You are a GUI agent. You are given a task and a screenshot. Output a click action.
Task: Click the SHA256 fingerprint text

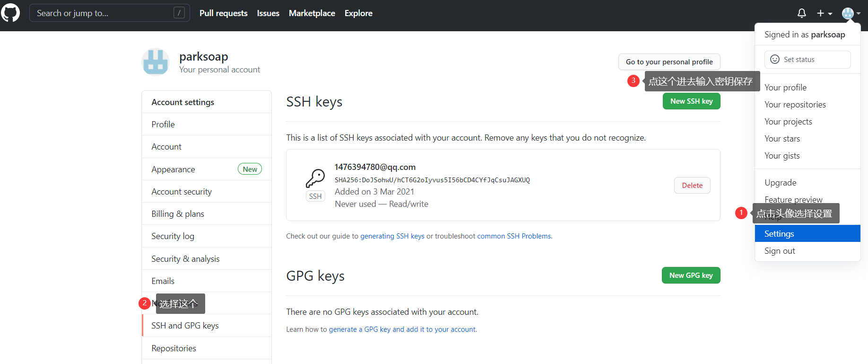pos(432,180)
